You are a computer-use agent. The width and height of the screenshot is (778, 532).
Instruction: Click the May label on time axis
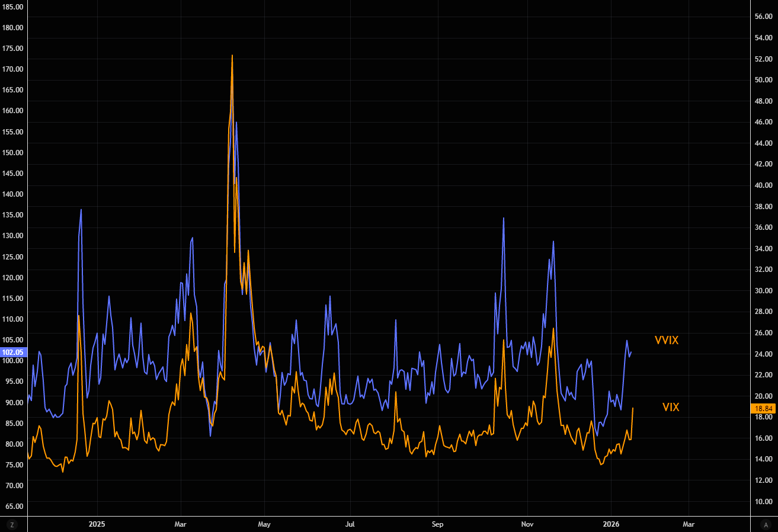(x=264, y=524)
